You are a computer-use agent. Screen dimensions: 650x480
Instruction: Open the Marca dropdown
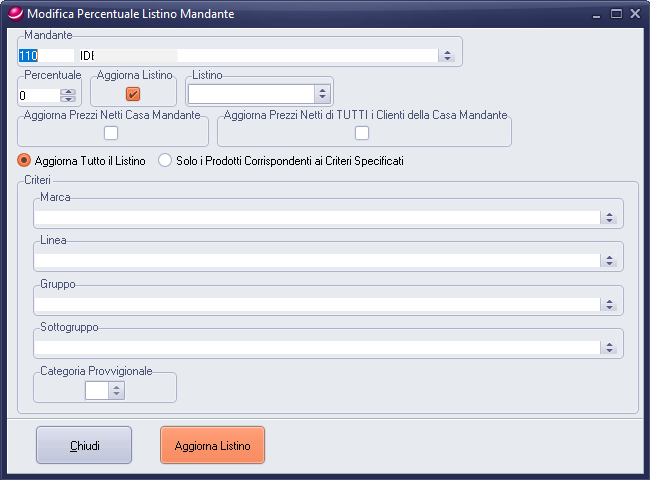click(608, 217)
